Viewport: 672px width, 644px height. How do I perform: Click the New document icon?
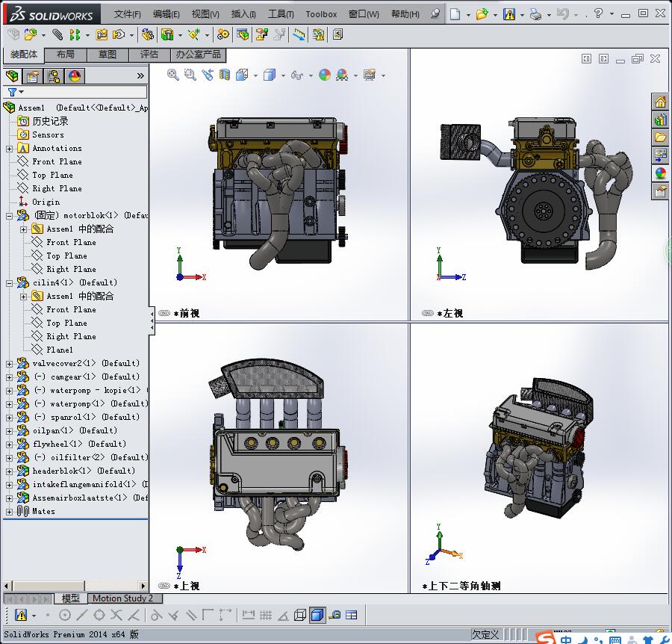[455, 14]
